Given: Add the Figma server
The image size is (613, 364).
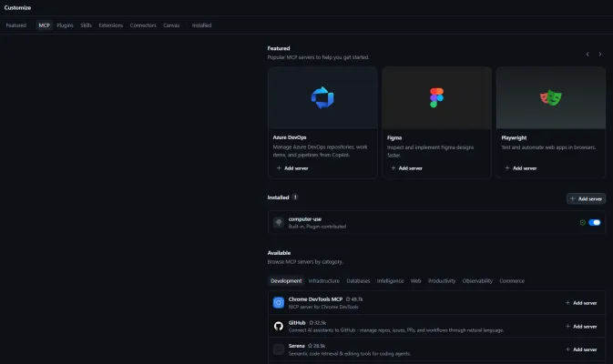Looking at the screenshot, I should tap(406, 168).
